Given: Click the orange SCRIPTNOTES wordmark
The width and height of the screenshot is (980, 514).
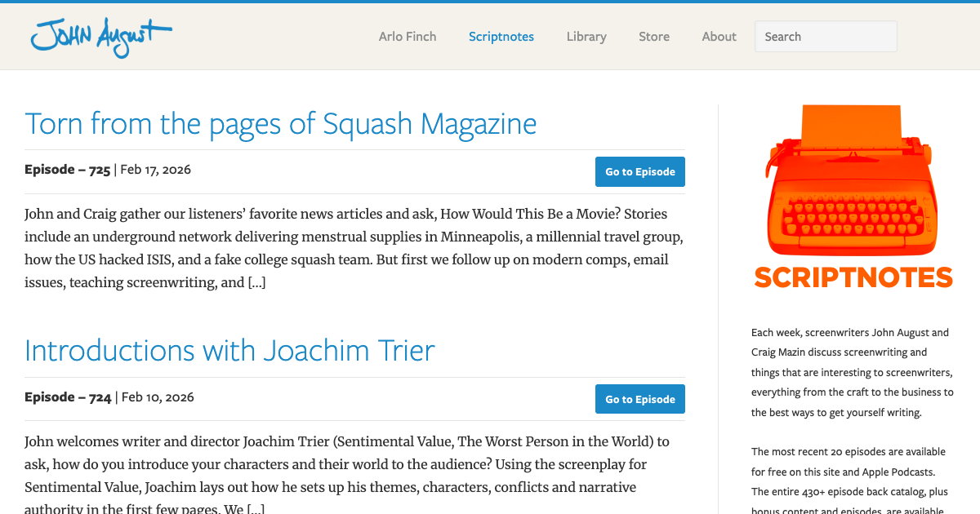Looking at the screenshot, I should point(853,277).
